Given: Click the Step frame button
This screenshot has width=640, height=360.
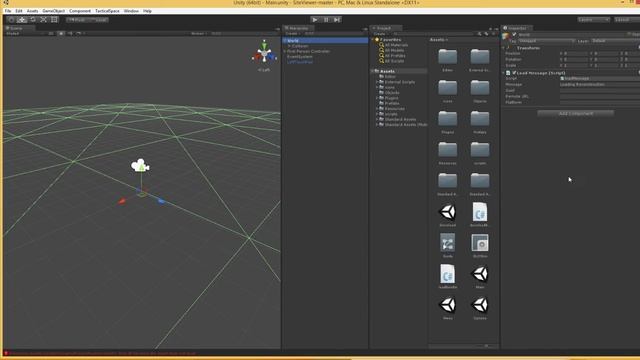Looking at the screenshot, I should (x=337, y=20).
